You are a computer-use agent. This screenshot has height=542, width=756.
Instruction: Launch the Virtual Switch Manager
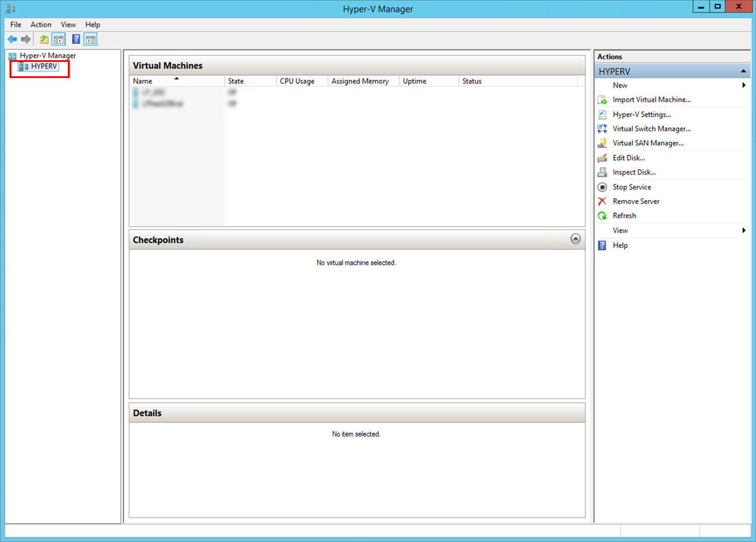[x=602, y=129]
